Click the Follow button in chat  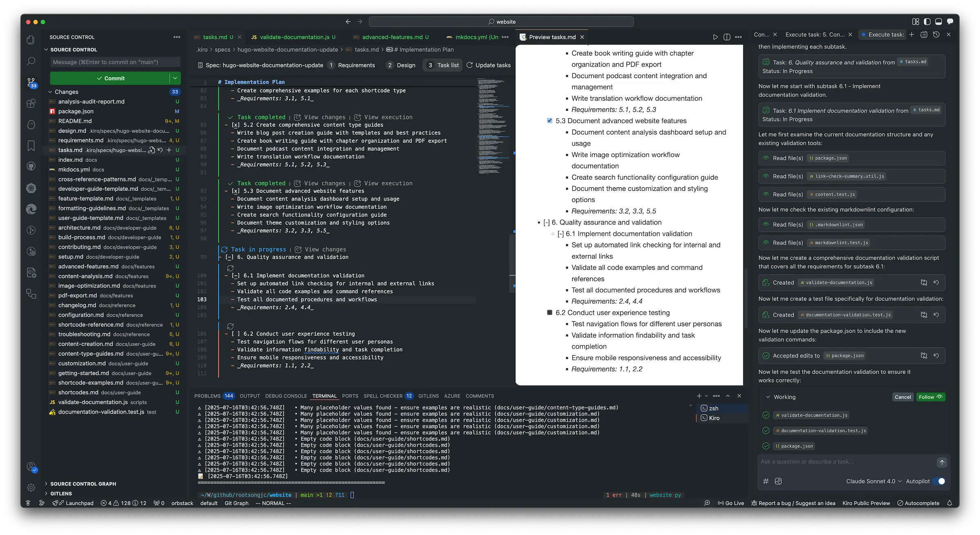coord(930,397)
